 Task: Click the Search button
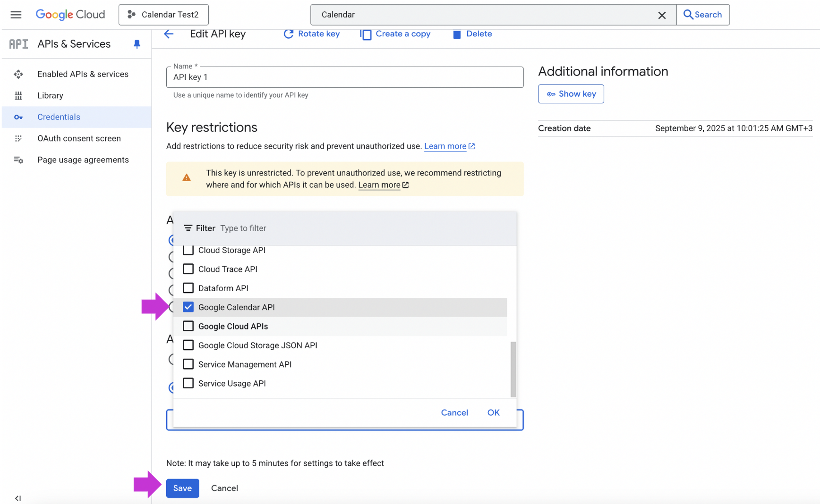tap(703, 15)
